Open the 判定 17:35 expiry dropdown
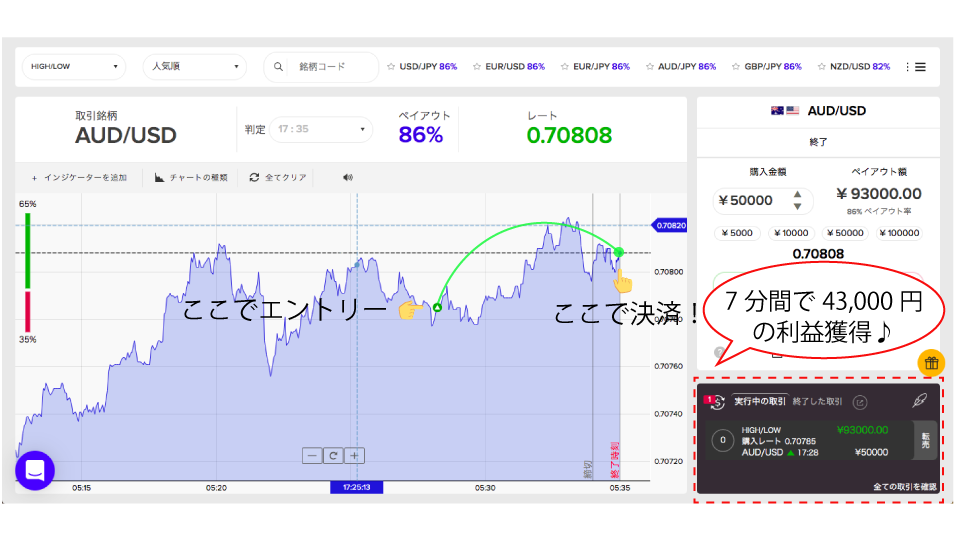 [321, 129]
